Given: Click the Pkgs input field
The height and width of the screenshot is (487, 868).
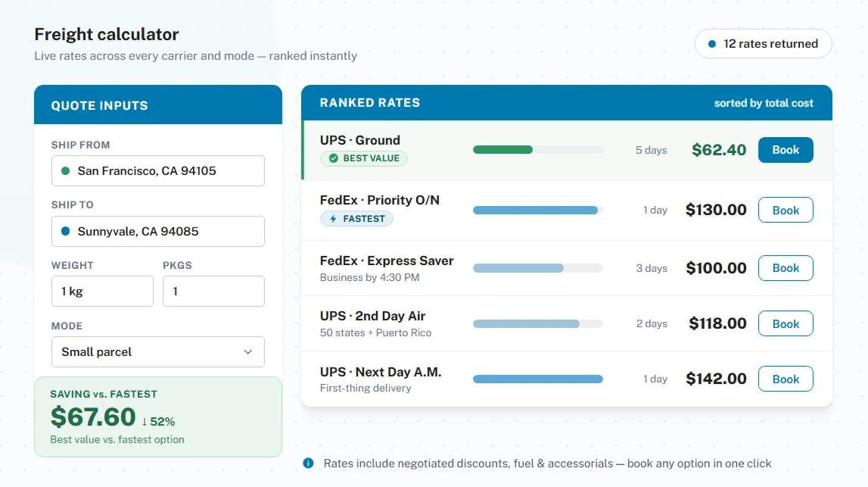Looking at the screenshot, I should click(213, 292).
